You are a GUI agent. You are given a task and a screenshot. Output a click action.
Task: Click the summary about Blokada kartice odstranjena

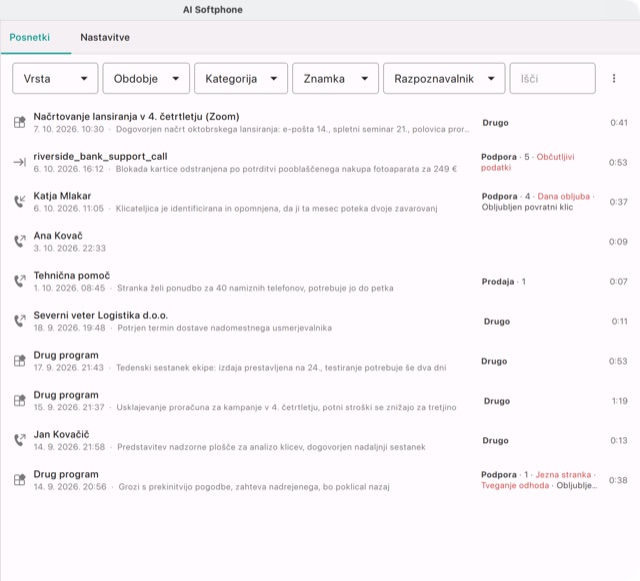(x=286, y=169)
